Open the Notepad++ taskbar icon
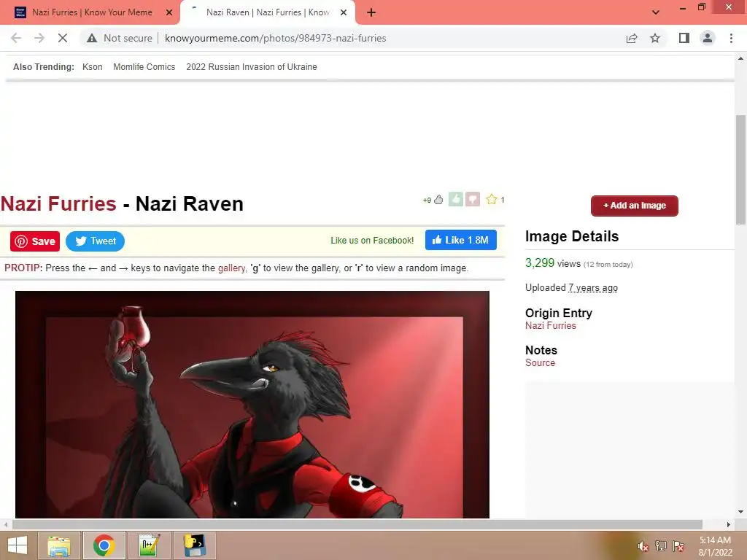This screenshot has width=747, height=560. coord(149,545)
